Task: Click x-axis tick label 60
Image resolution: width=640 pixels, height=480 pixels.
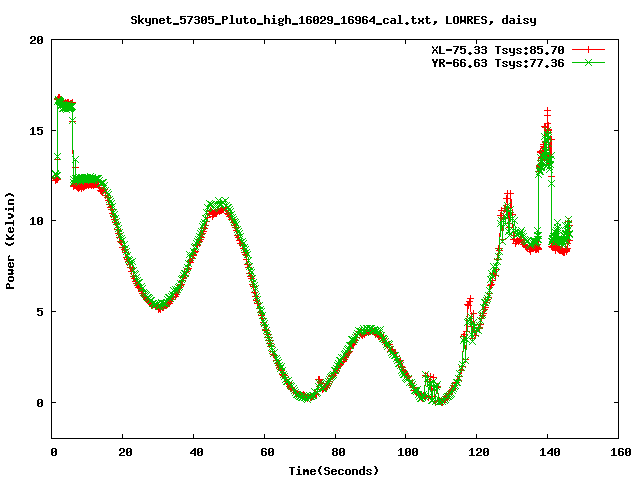Action: click(267, 452)
